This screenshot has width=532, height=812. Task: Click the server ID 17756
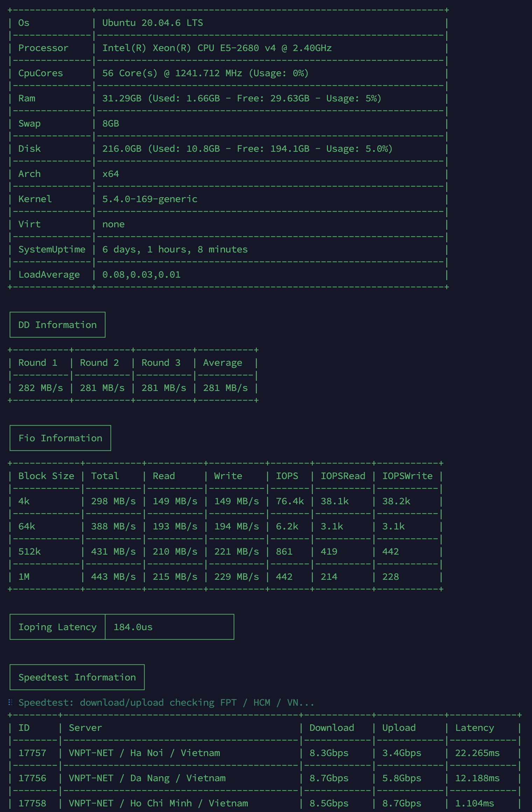(x=32, y=778)
